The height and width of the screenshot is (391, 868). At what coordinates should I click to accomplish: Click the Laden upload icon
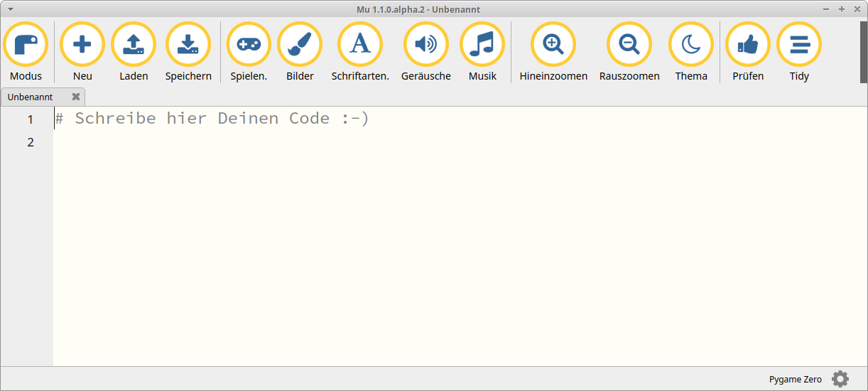[x=134, y=45]
